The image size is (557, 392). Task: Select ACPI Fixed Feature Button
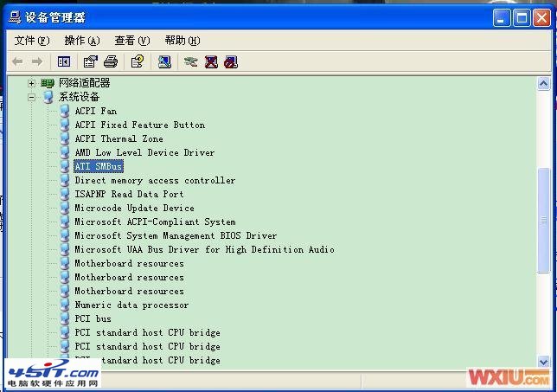point(140,125)
